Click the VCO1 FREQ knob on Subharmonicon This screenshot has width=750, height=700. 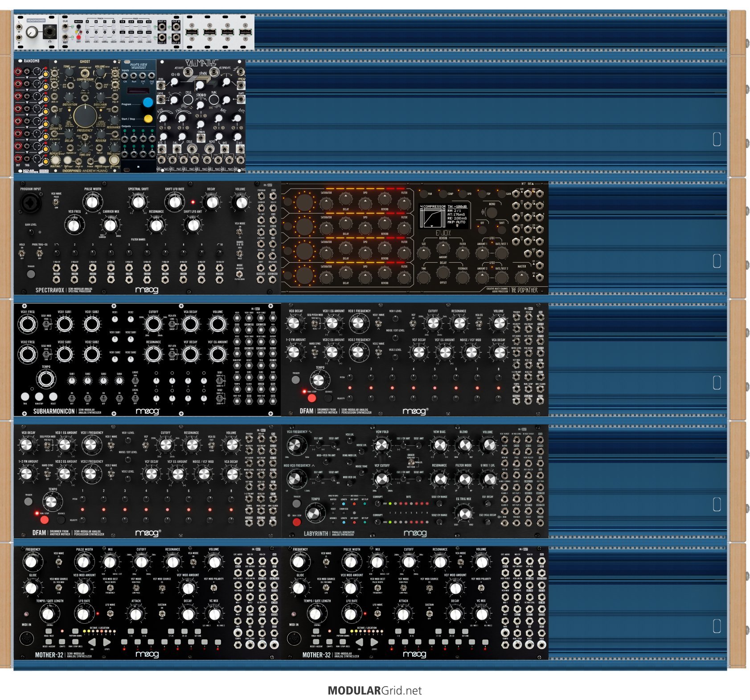[27, 324]
